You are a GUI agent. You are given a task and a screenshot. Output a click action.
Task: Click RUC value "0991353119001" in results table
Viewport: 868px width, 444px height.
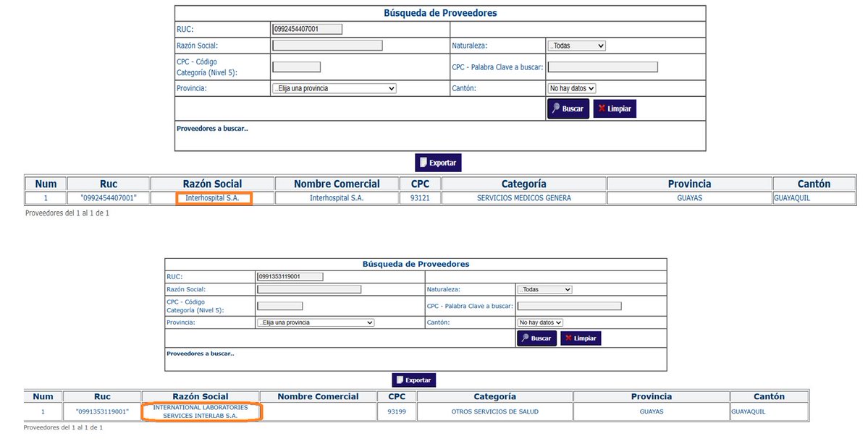point(102,411)
